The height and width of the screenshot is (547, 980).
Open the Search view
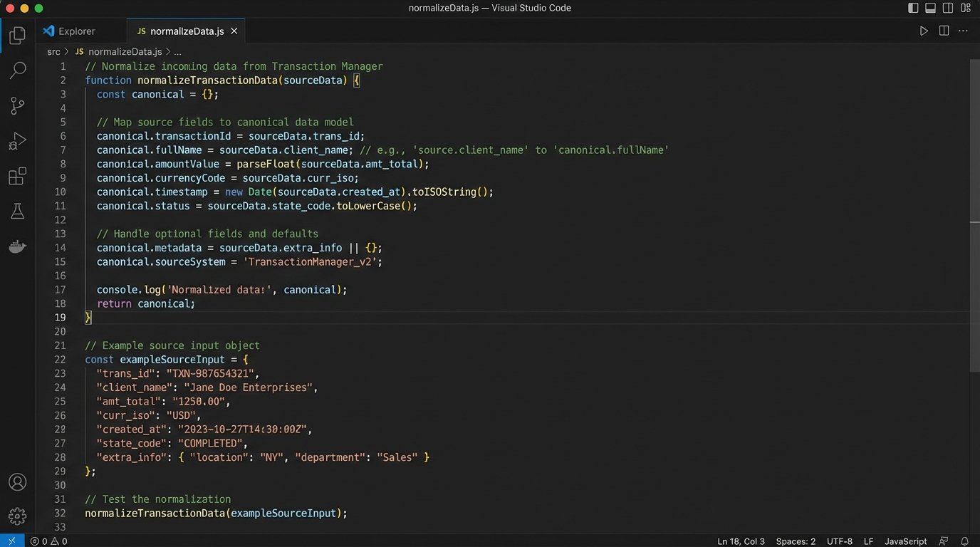click(17, 70)
